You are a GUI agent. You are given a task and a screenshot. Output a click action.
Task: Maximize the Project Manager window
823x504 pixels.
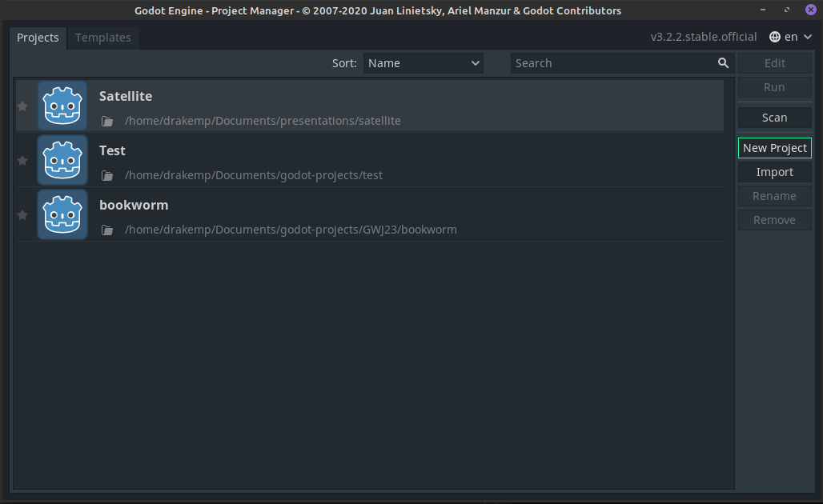click(x=787, y=10)
